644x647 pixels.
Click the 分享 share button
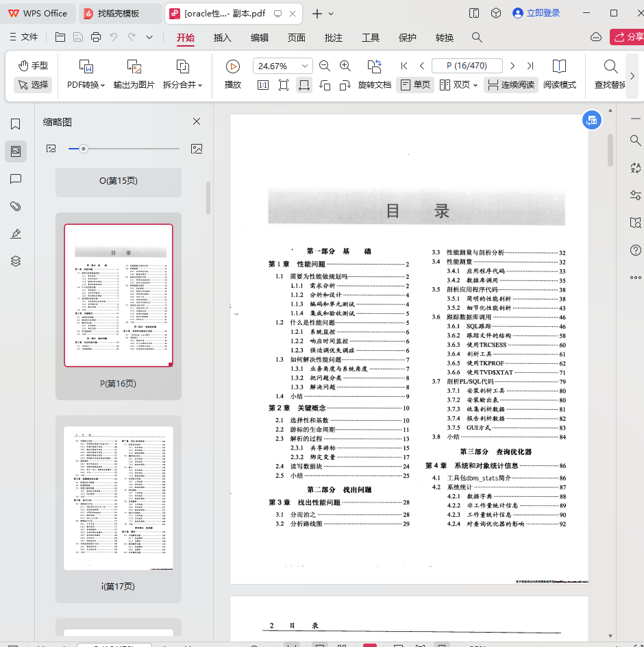coord(627,37)
